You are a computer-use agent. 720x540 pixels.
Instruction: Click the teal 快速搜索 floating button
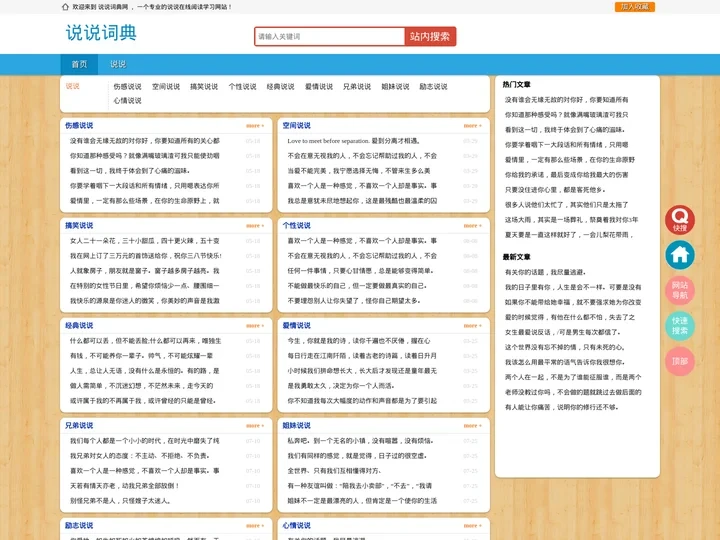tap(680, 326)
